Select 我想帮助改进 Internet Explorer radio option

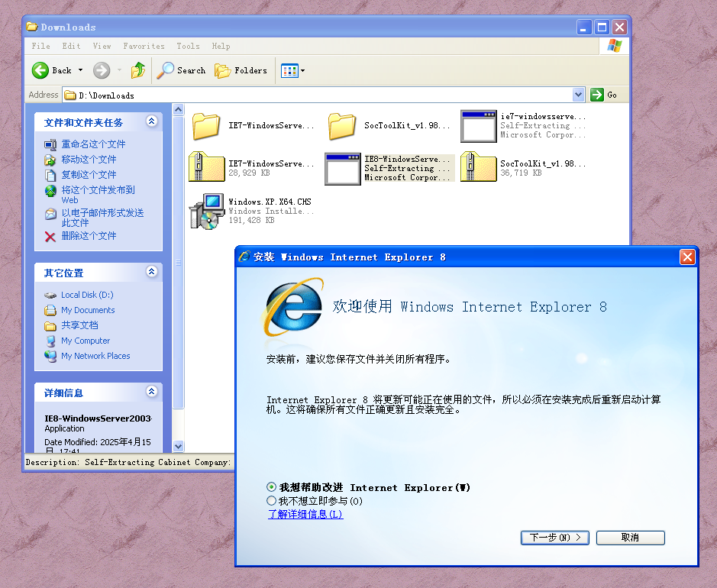(271, 487)
